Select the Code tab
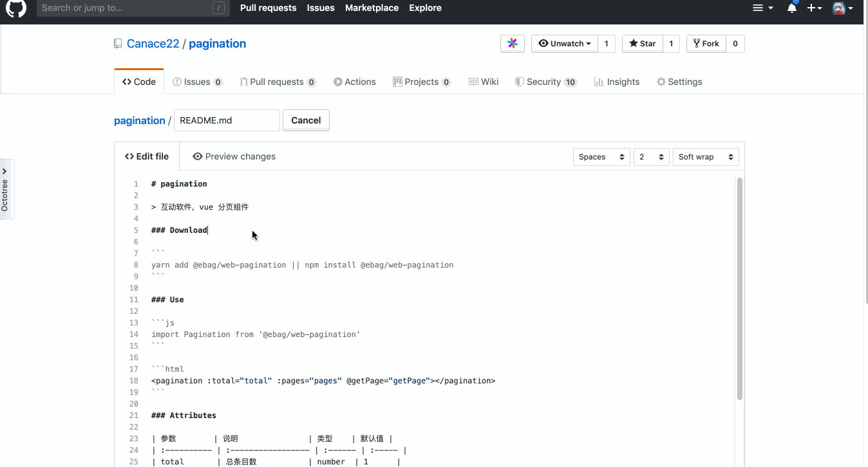The image size is (868, 467). click(x=139, y=82)
